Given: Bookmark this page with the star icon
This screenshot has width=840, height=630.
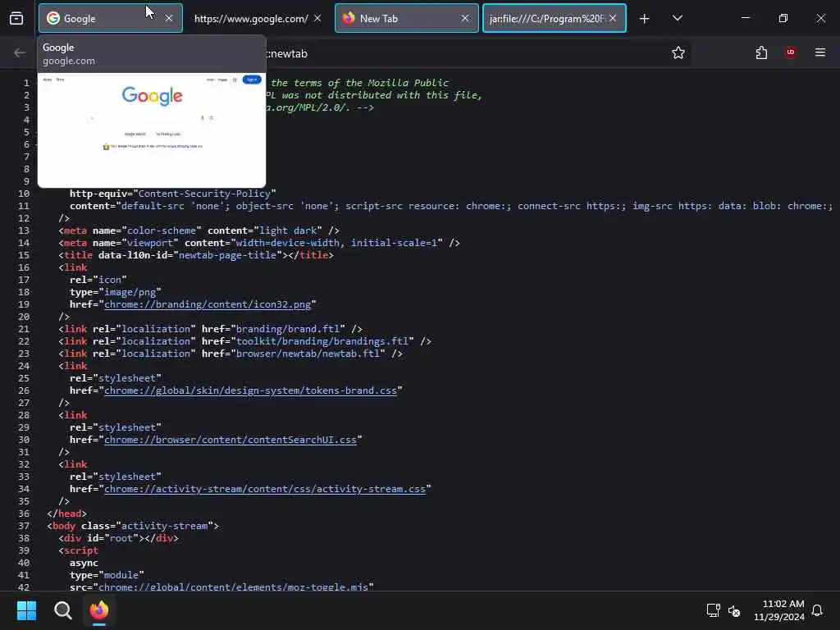Looking at the screenshot, I should pyautogui.click(x=678, y=52).
